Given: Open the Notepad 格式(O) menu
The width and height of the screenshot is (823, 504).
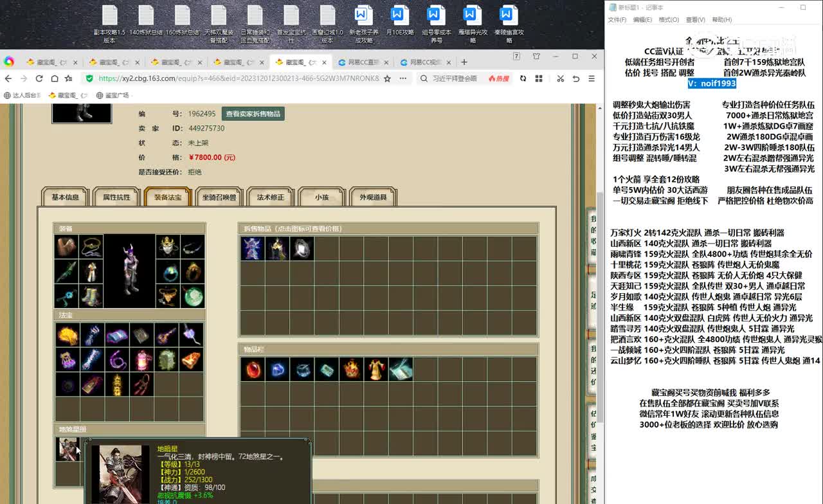Looking at the screenshot, I should 669,20.
